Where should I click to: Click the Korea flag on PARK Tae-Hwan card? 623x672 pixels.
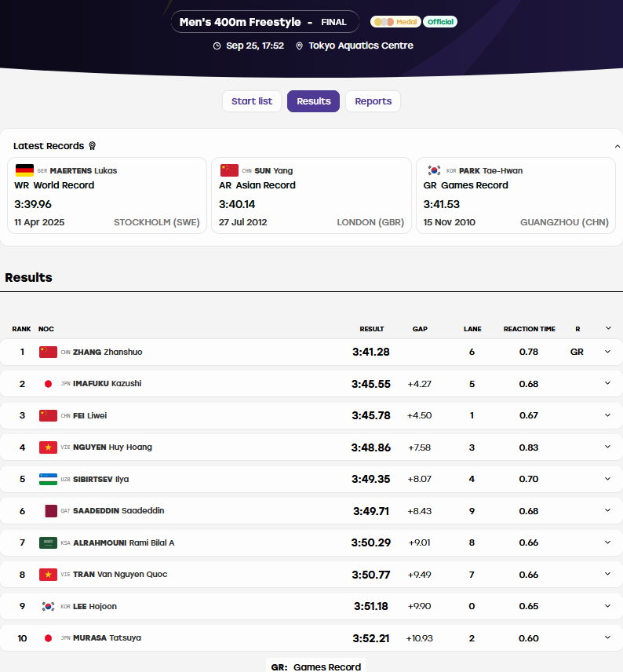pos(434,170)
